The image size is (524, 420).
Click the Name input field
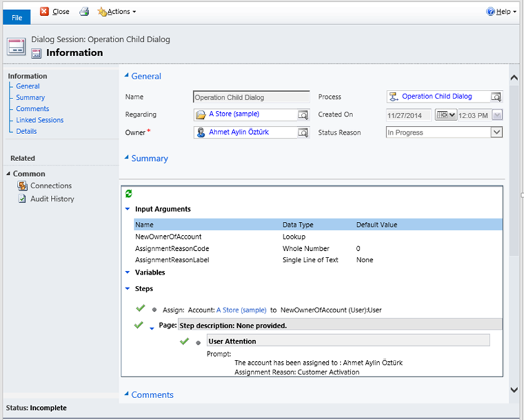[251, 97]
